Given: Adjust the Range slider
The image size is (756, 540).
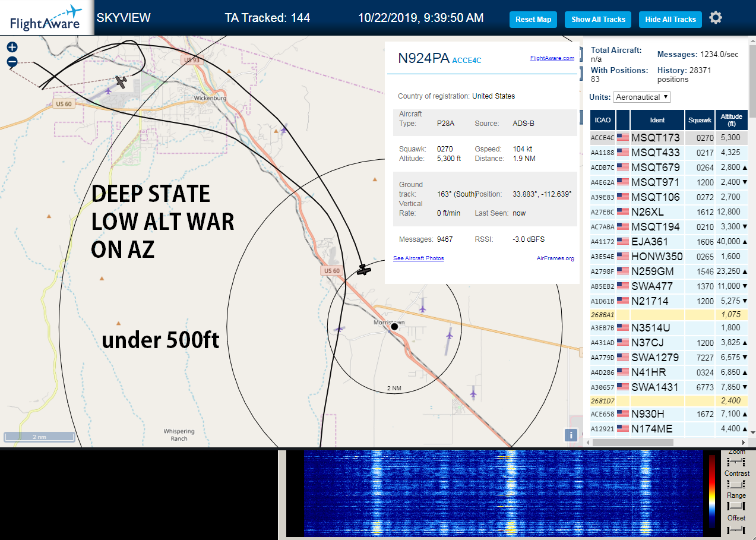Looking at the screenshot, I should (x=736, y=506).
